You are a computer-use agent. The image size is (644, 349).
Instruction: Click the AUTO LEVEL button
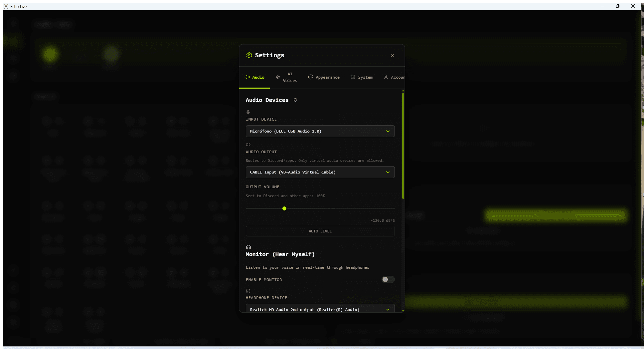coord(320,231)
